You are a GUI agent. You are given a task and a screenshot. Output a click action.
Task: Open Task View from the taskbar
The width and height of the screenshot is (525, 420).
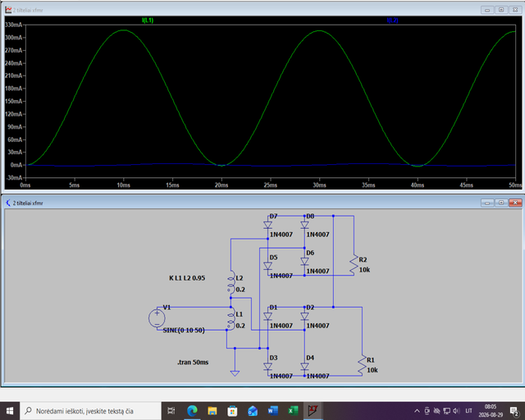click(x=171, y=411)
